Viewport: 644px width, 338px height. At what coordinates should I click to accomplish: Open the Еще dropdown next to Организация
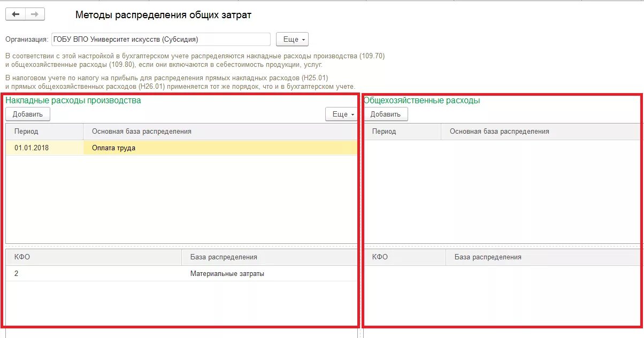coord(292,40)
